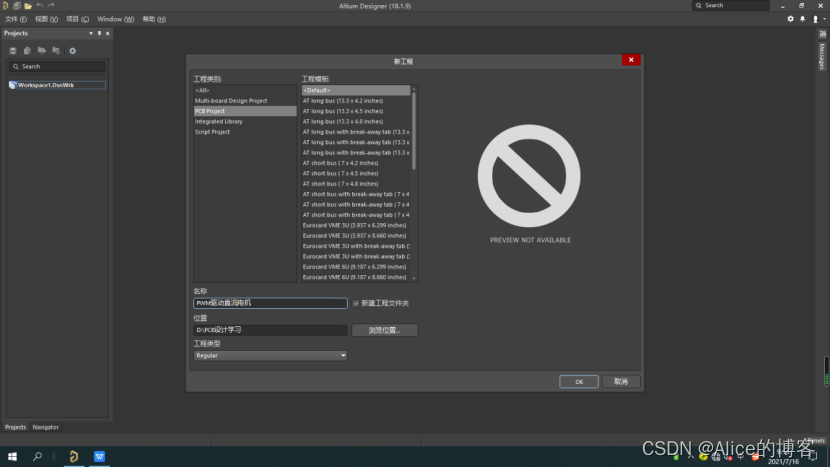Select AT short bus (7 x 4.5 inches) template
The height and width of the screenshot is (468, 831).
[x=356, y=173]
